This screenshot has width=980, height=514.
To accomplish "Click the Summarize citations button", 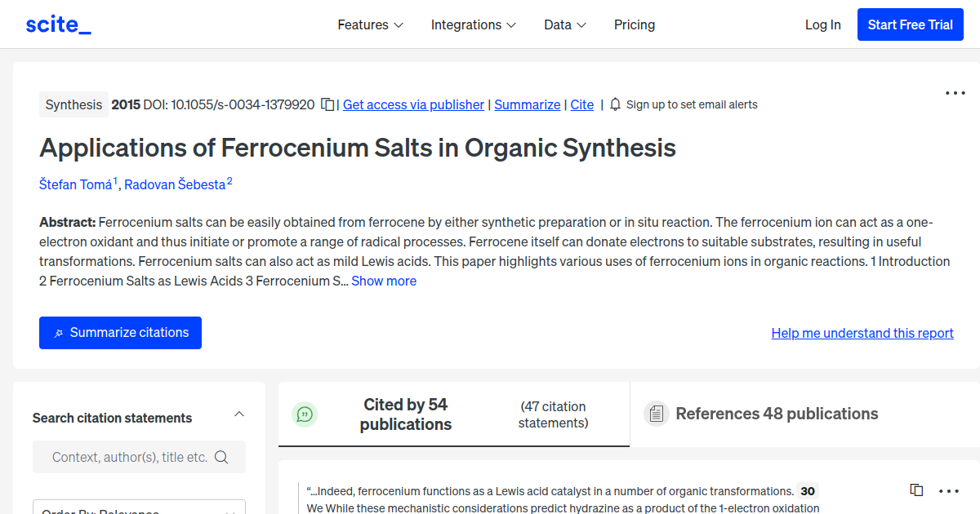I will point(120,333).
